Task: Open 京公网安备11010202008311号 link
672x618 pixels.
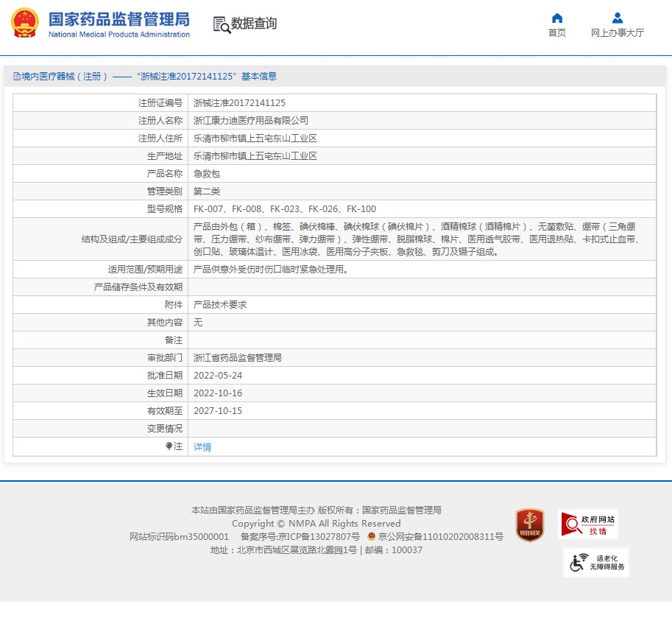Action: (x=441, y=536)
